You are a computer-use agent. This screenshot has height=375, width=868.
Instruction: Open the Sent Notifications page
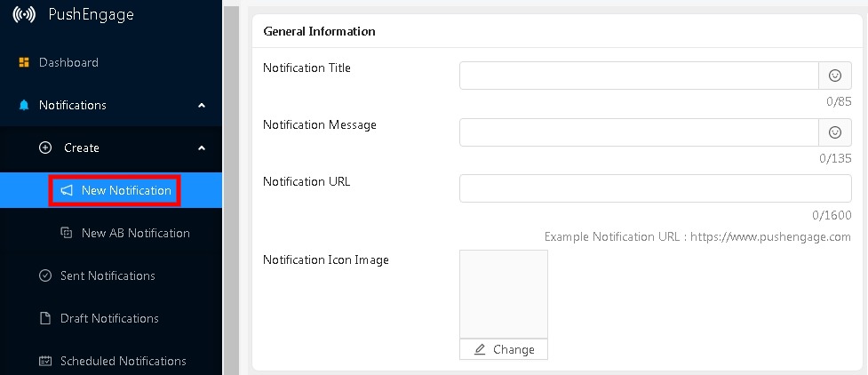(x=108, y=275)
